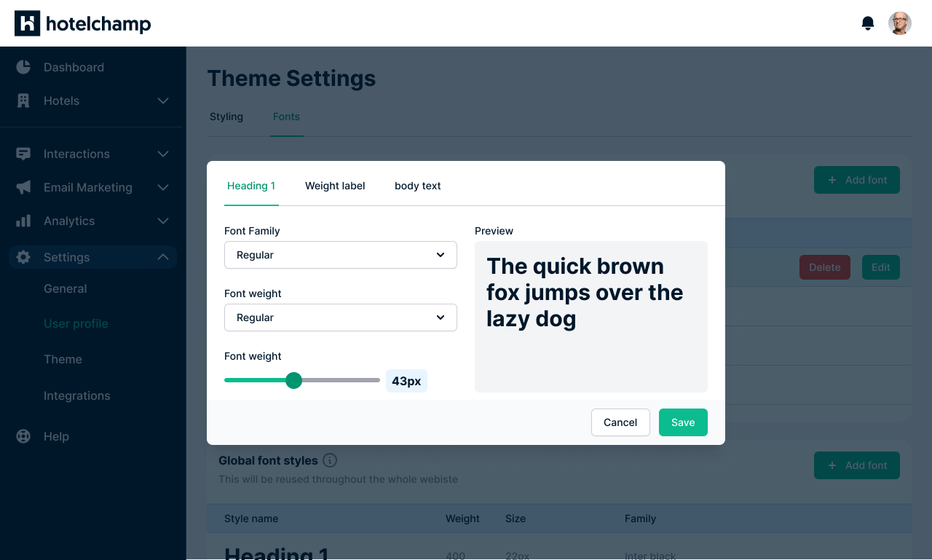
Task: Click the Help lifebuoy icon
Action: 23,436
